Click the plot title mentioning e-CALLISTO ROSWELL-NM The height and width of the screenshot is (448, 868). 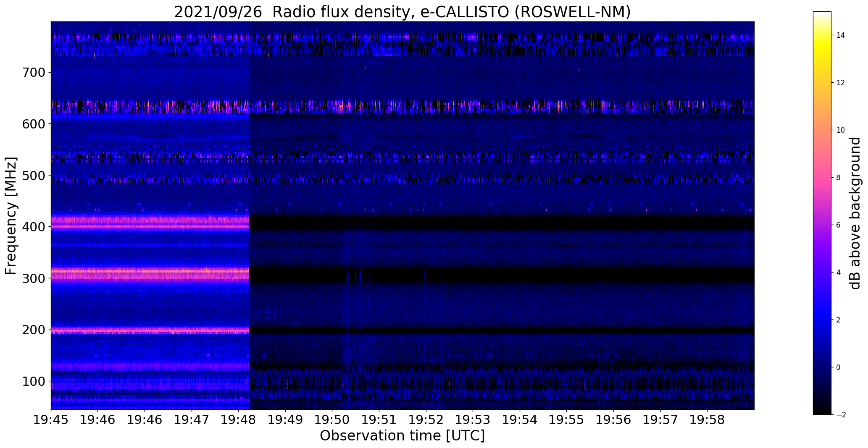coord(402,11)
